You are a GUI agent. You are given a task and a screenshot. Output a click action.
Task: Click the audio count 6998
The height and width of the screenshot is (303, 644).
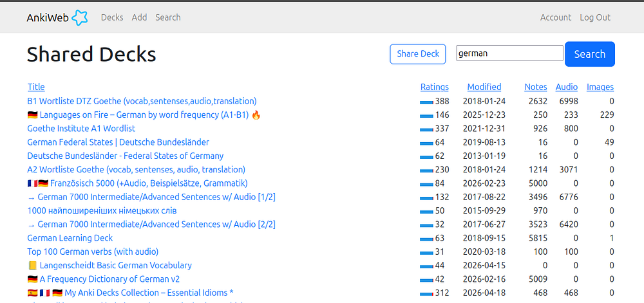pos(568,101)
